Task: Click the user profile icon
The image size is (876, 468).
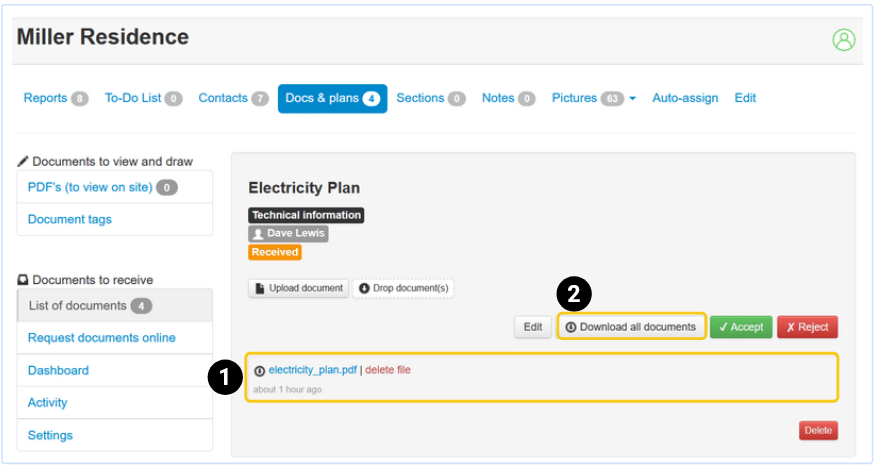Action: [x=844, y=40]
